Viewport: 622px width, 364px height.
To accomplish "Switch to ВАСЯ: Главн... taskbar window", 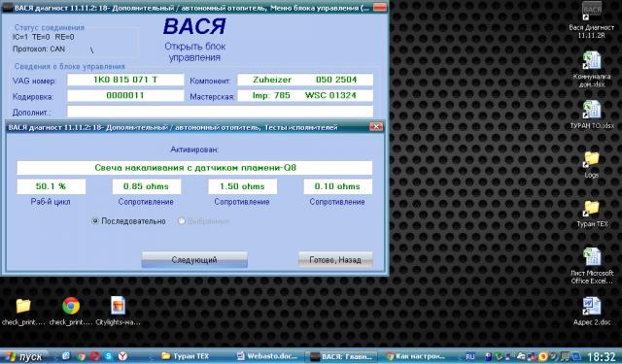I will (341, 356).
